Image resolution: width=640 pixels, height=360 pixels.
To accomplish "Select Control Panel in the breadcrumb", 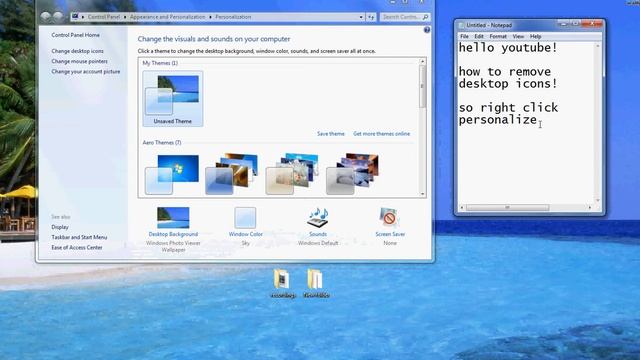I will coord(104,17).
